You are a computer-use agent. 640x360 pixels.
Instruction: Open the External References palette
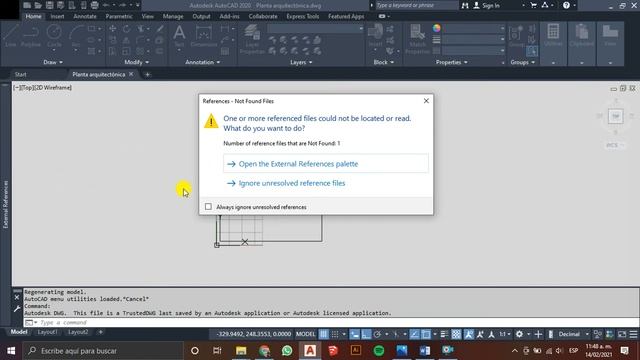click(x=326, y=164)
